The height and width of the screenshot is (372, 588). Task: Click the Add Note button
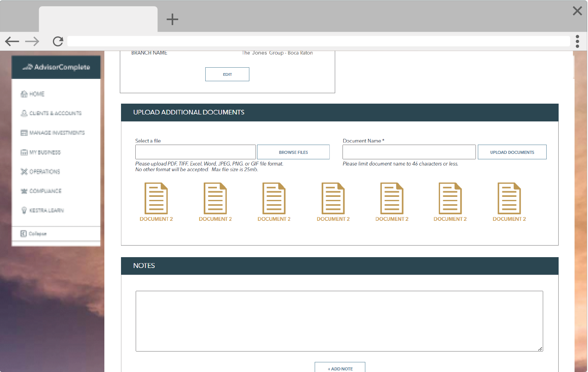click(x=340, y=368)
